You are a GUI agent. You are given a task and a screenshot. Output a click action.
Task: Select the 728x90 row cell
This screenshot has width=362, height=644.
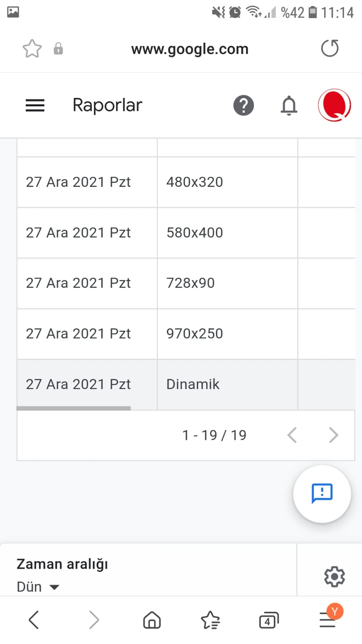(x=228, y=283)
